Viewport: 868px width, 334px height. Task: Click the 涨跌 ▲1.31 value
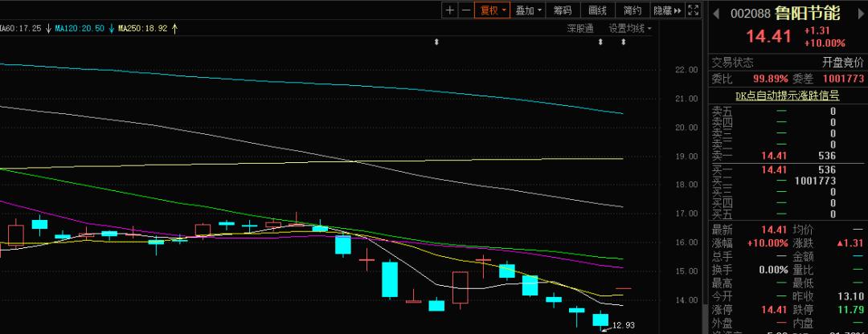(850, 242)
